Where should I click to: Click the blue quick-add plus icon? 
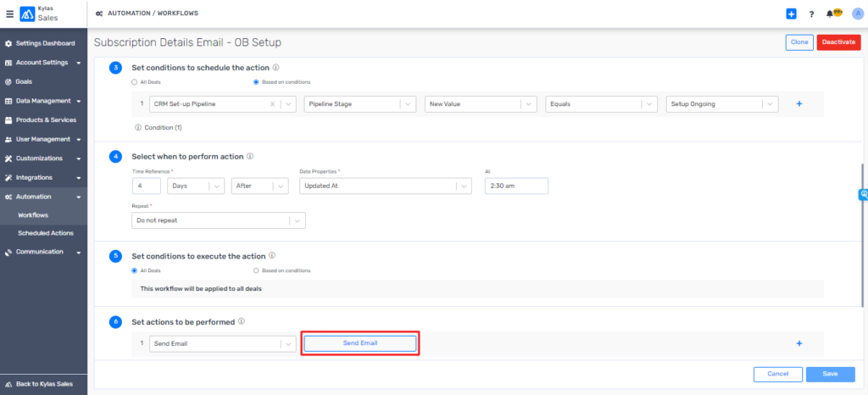click(791, 14)
